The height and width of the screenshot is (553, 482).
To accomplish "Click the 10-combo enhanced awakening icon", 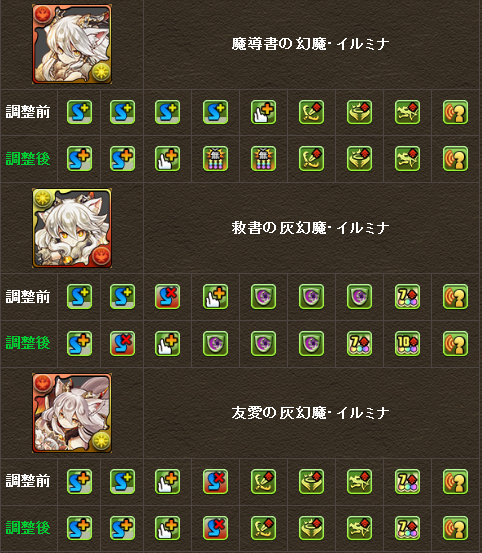I will tap(407, 344).
